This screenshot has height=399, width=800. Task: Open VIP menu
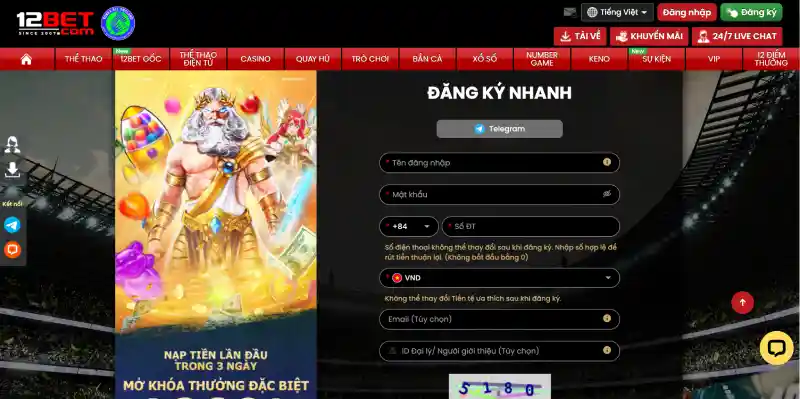pyautogui.click(x=714, y=59)
